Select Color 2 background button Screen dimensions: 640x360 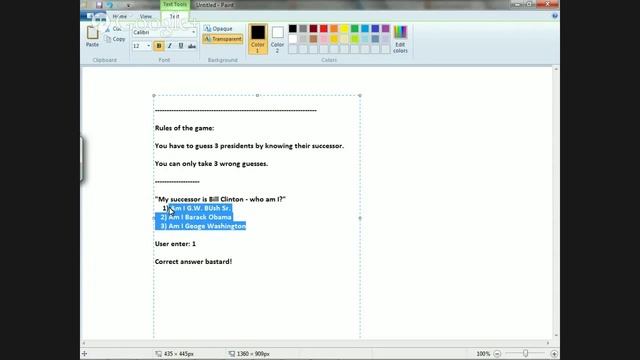(277, 39)
